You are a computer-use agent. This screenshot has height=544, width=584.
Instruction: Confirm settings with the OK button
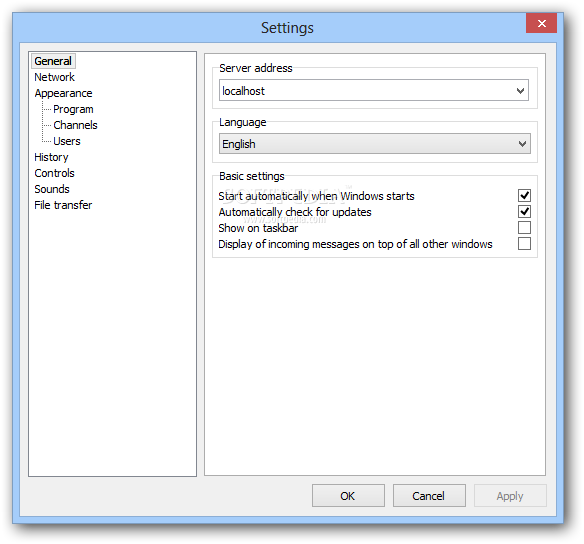click(x=348, y=496)
